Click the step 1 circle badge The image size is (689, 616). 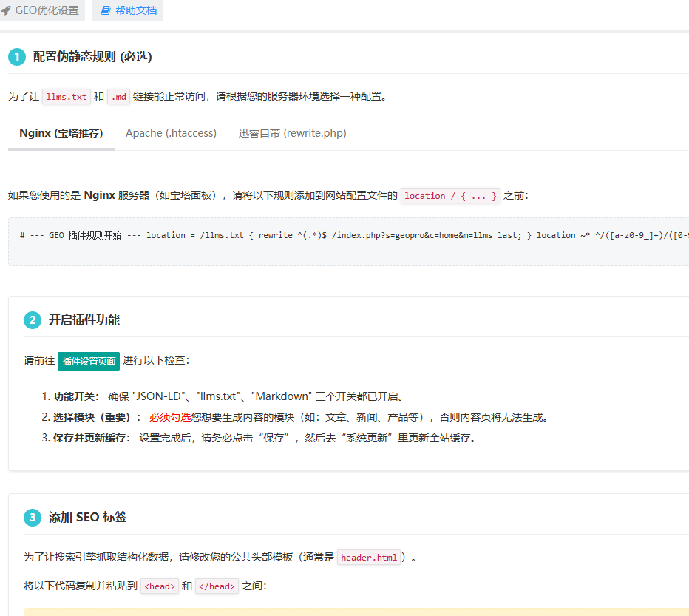[x=17, y=57]
